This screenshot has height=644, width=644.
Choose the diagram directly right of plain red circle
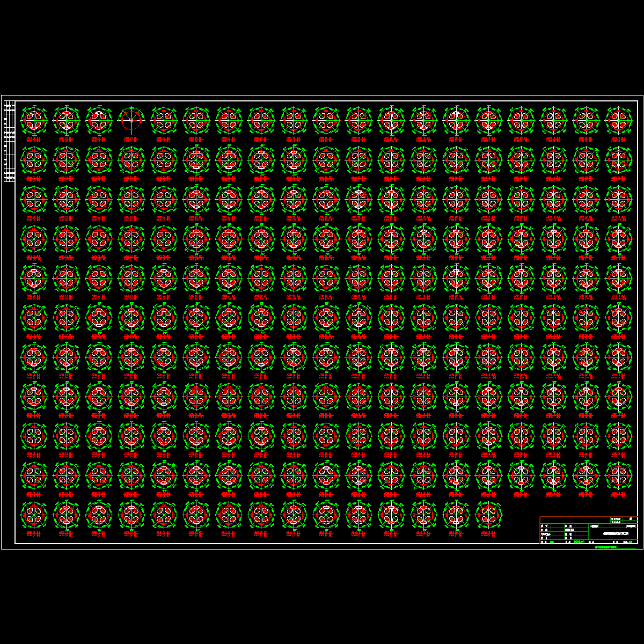[x=164, y=120]
